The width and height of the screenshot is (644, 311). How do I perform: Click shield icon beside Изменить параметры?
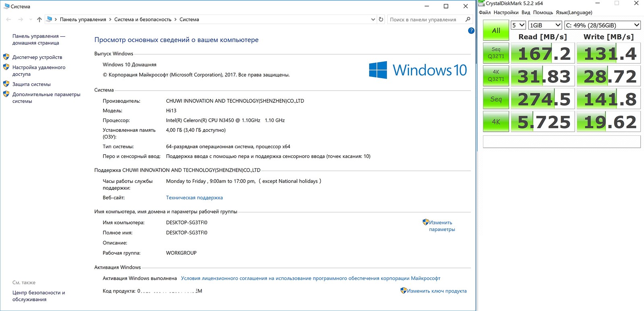tap(425, 222)
